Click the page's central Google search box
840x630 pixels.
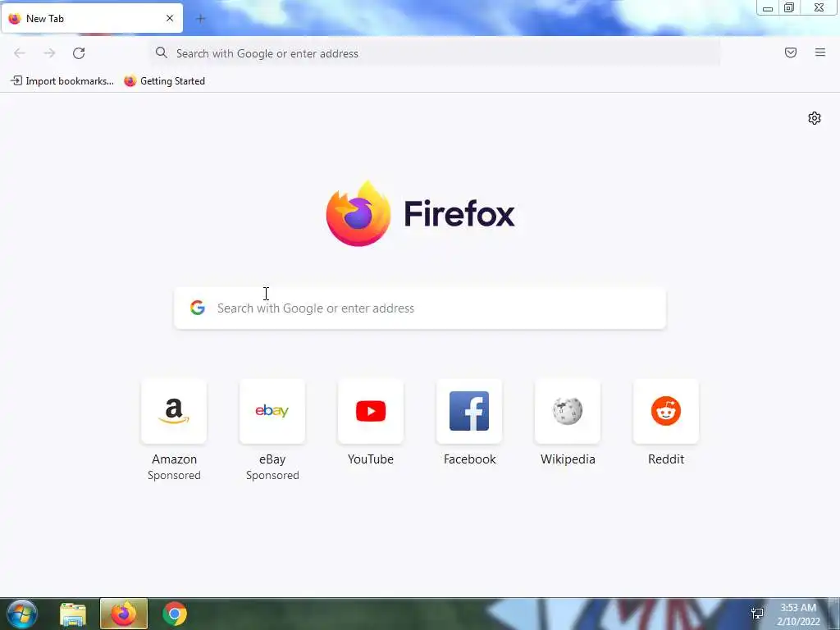pyautogui.click(x=420, y=308)
